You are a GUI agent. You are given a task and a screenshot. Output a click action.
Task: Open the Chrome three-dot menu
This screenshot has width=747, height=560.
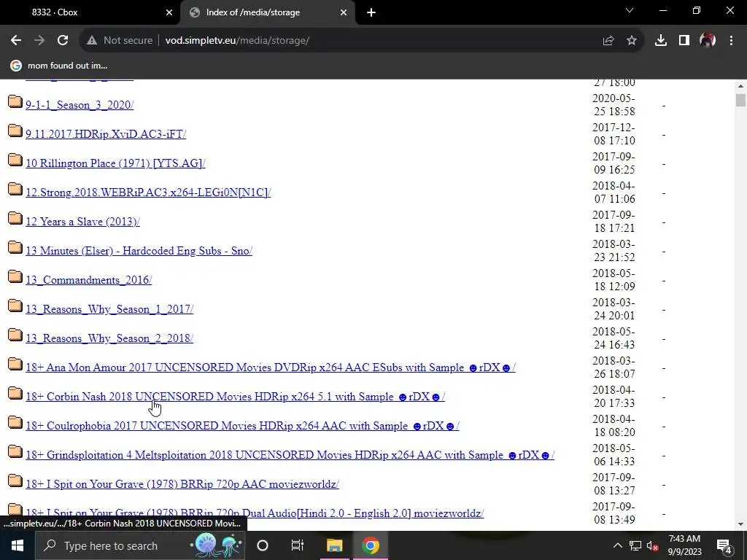731,41
